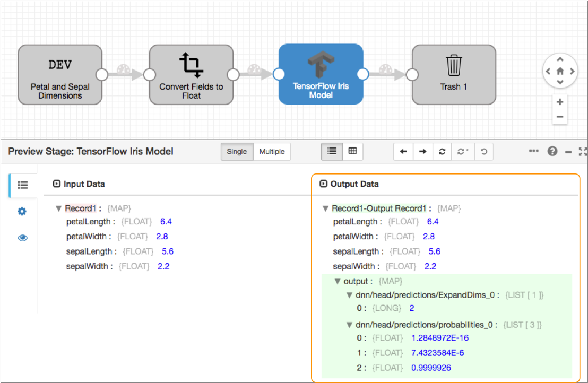The image size is (588, 383).
Task: Collapse the probabilities_0 list node
Action: pyautogui.click(x=349, y=325)
